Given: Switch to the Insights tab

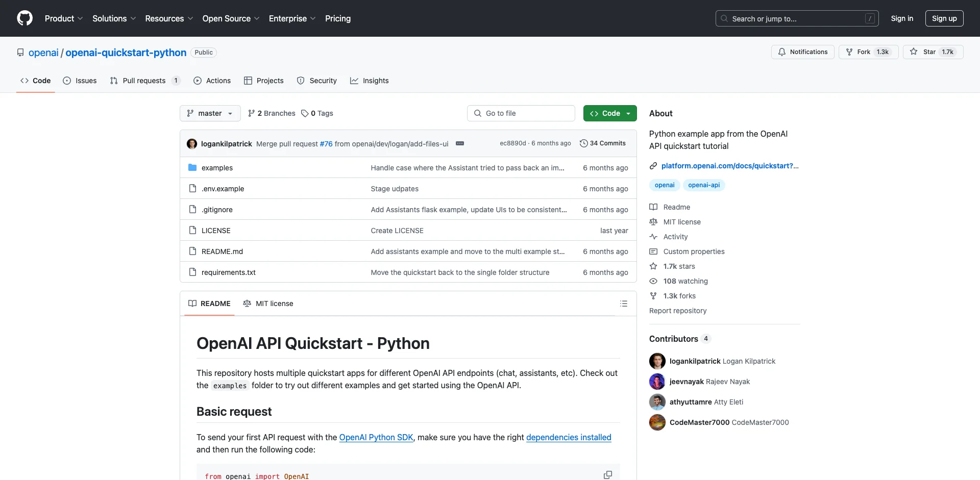Looking at the screenshot, I should click(369, 81).
